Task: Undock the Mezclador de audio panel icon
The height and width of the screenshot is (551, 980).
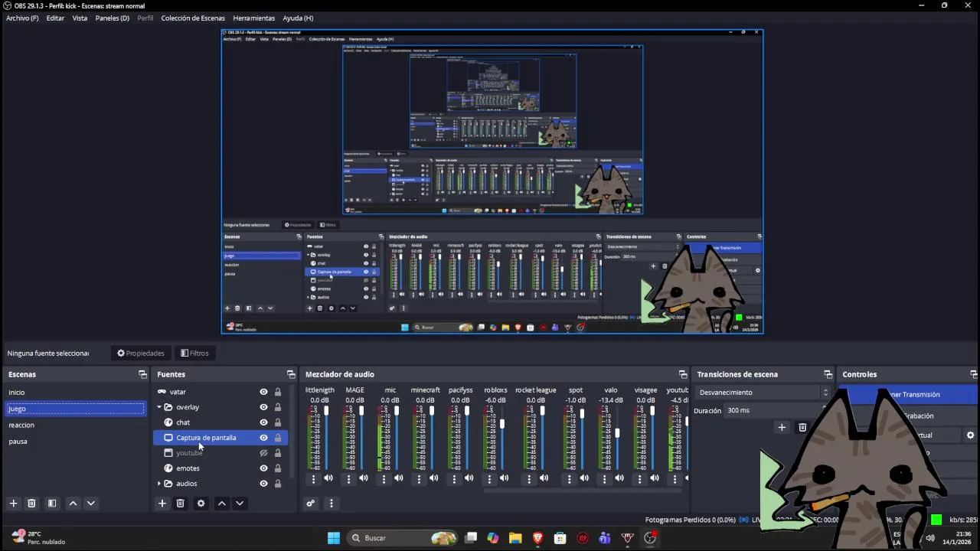Action: (x=683, y=374)
